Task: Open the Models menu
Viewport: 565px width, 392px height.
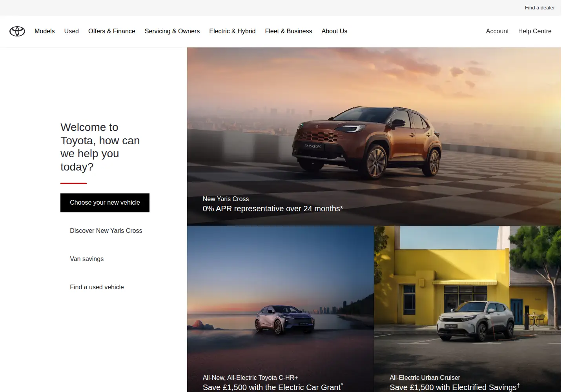Action: [x=45, y=31]
